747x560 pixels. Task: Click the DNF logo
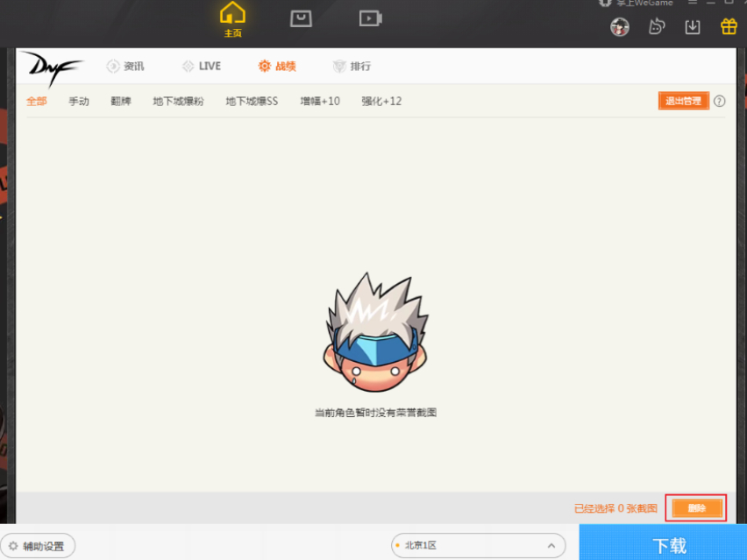pyautogui.click(x=53, y=67)
